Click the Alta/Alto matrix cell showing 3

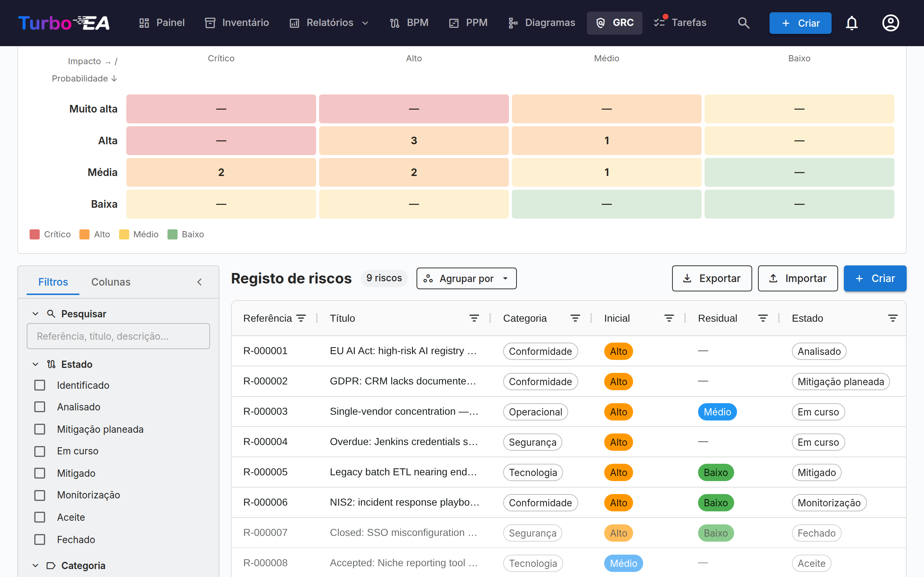414,141
